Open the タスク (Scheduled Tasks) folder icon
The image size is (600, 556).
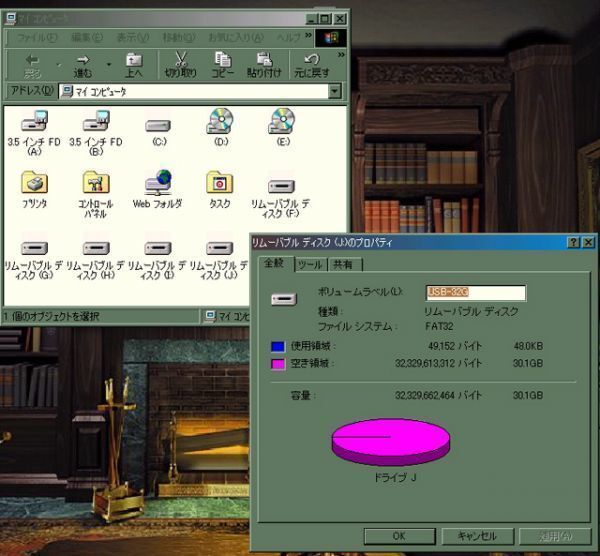tap(220, 184)
